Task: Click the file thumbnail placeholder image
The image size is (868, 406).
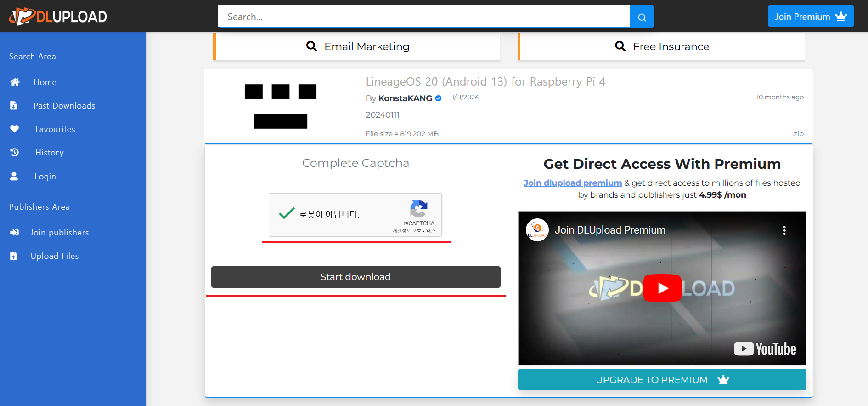Action: (x=281, y=106)
